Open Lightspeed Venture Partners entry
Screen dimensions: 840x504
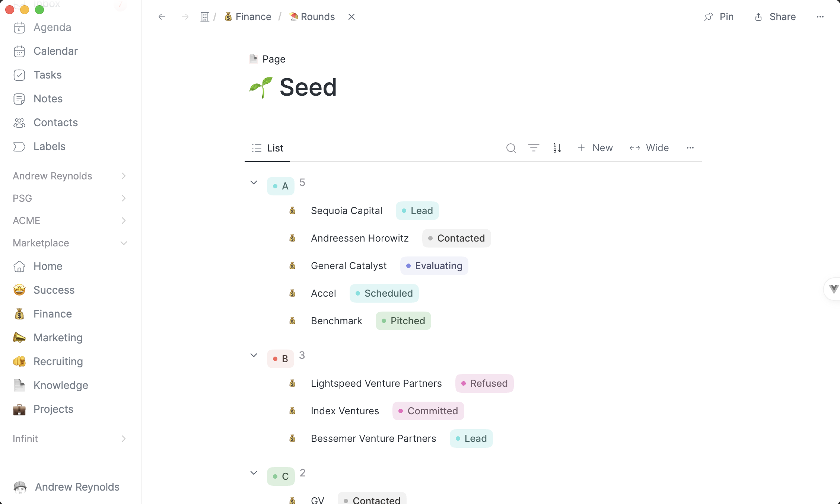point(376,383)
